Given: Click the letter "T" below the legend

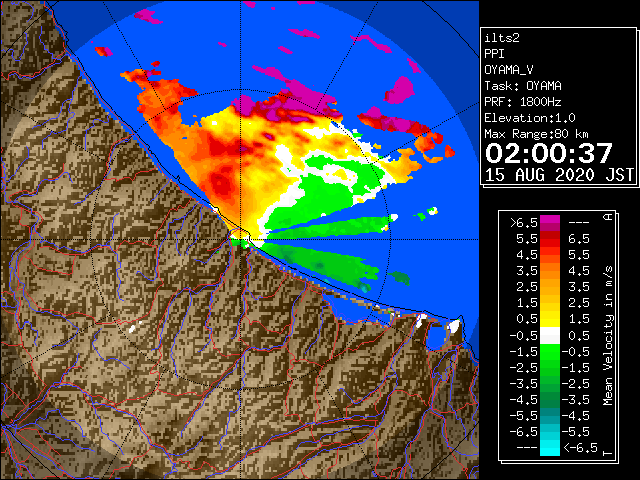Looking at the screenshot, I should point(608,453).
